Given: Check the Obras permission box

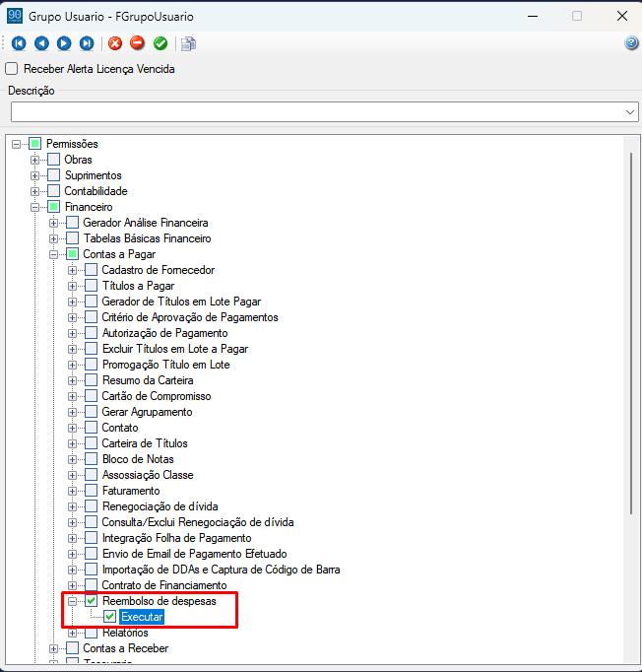Looking at the screenshot, I should tap(53, 160).
